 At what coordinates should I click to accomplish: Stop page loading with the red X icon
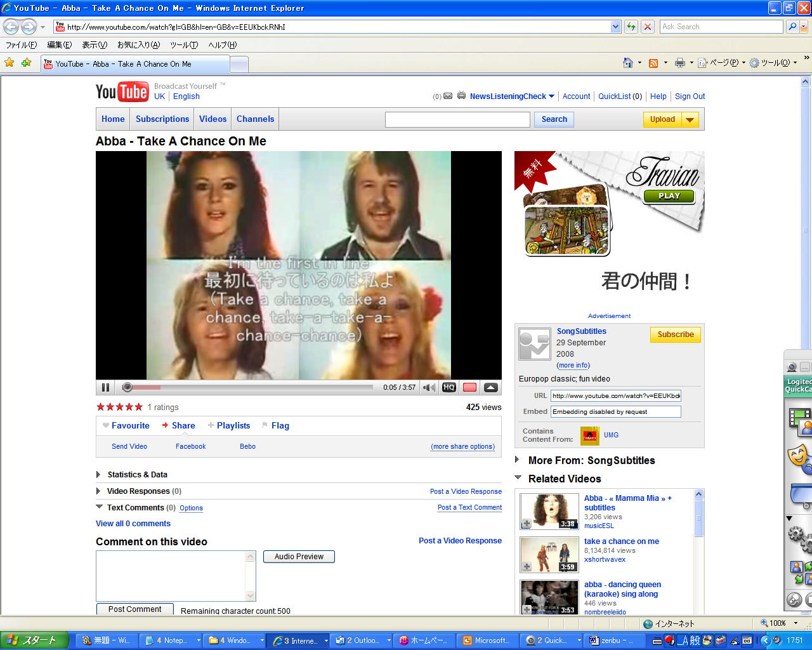(x=647, y=27)
